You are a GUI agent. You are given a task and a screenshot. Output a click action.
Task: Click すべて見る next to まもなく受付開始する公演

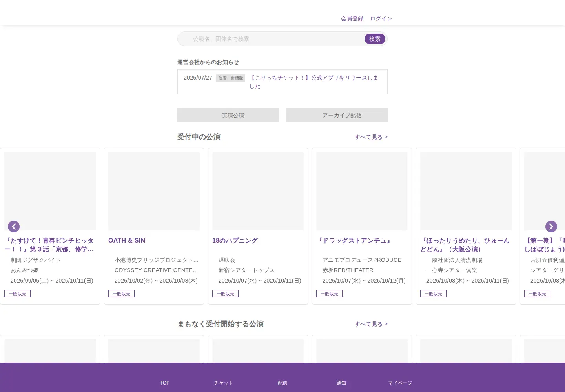371,324
